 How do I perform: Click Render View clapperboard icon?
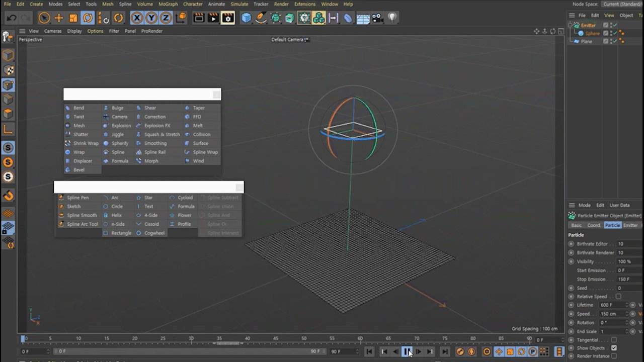point(199,18)
